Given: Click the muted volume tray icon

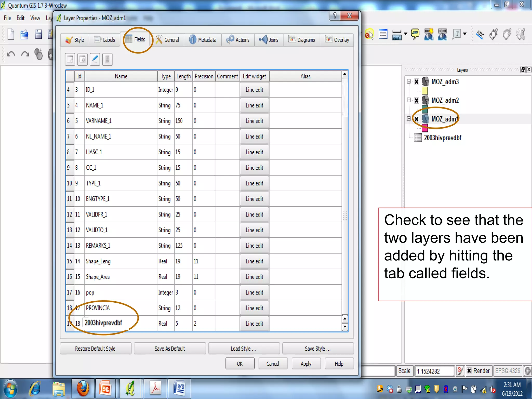Looking at the screenshot, I should coord(493,389).
